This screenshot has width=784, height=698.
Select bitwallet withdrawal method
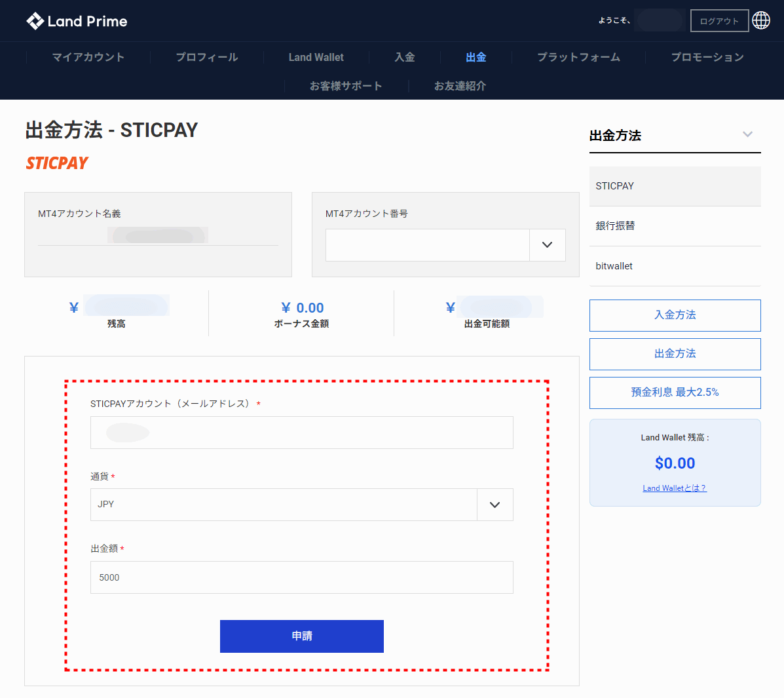pos(675,266)
